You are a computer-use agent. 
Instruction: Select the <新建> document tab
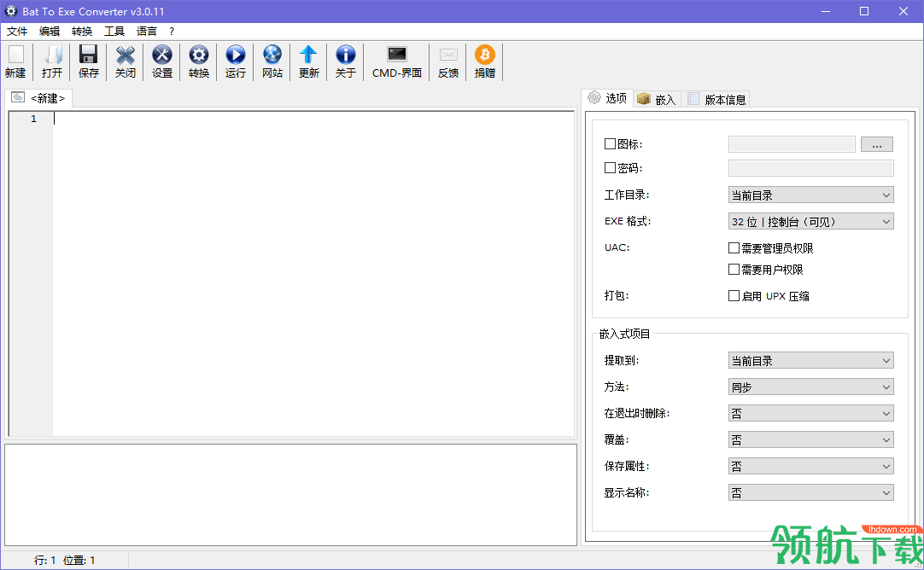pos(39,98)
